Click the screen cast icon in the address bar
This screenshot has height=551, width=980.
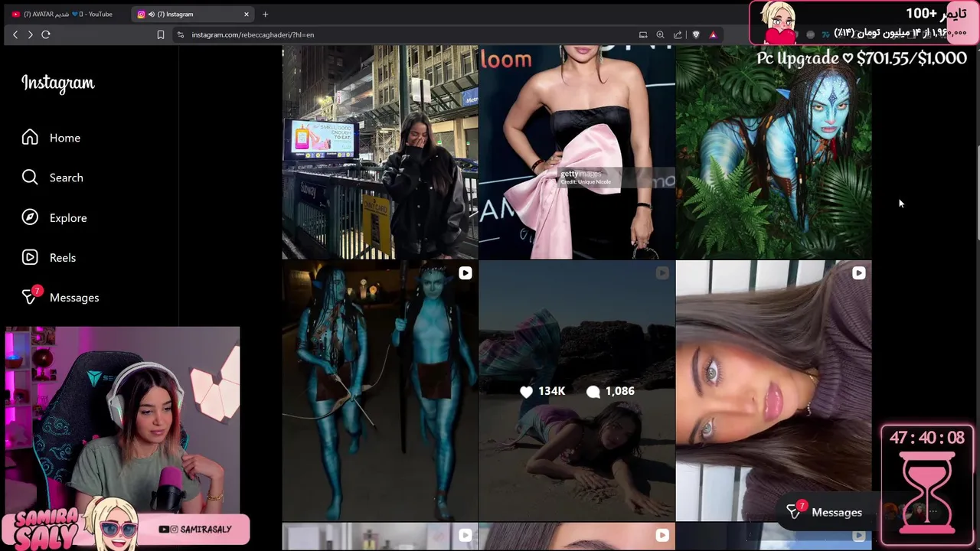[643, 34]
